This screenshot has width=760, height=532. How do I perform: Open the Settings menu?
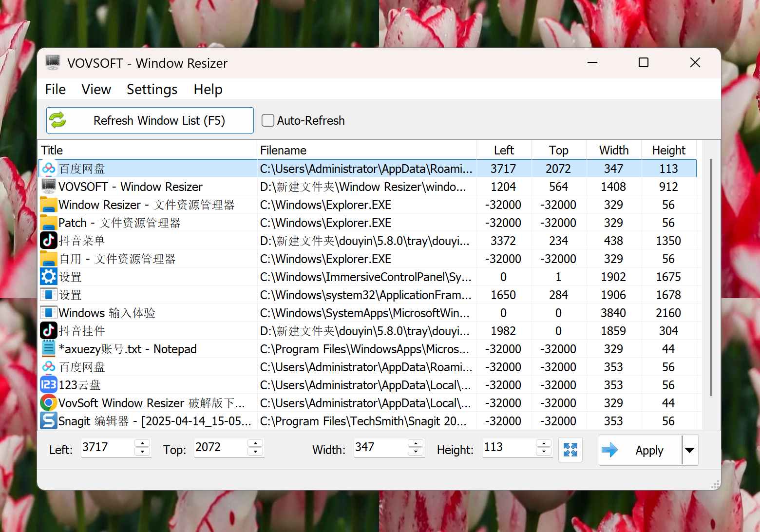pos(152,90)
